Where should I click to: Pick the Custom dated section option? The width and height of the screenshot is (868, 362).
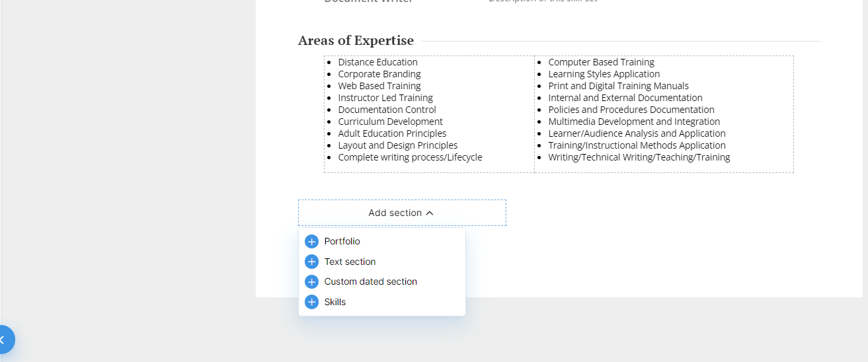(370, 281)
